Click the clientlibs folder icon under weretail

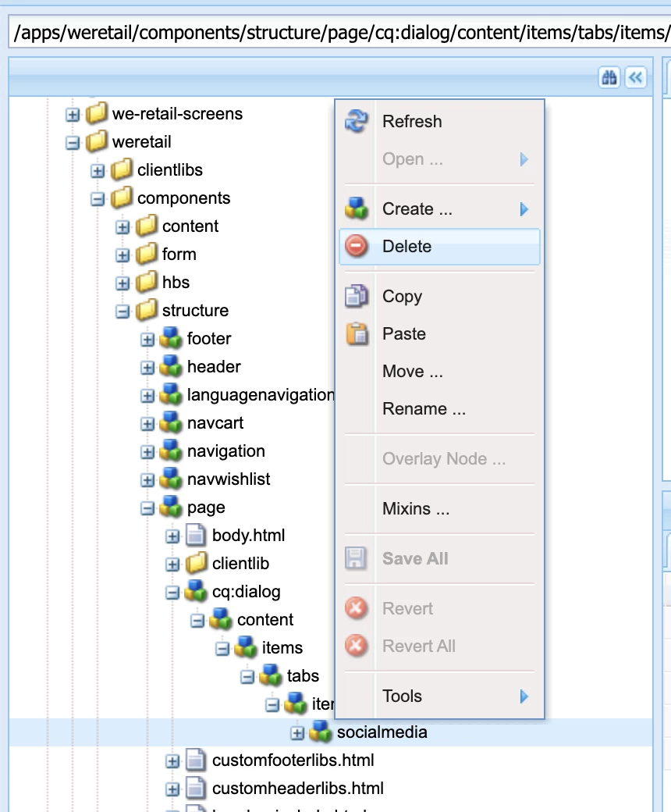122,169
